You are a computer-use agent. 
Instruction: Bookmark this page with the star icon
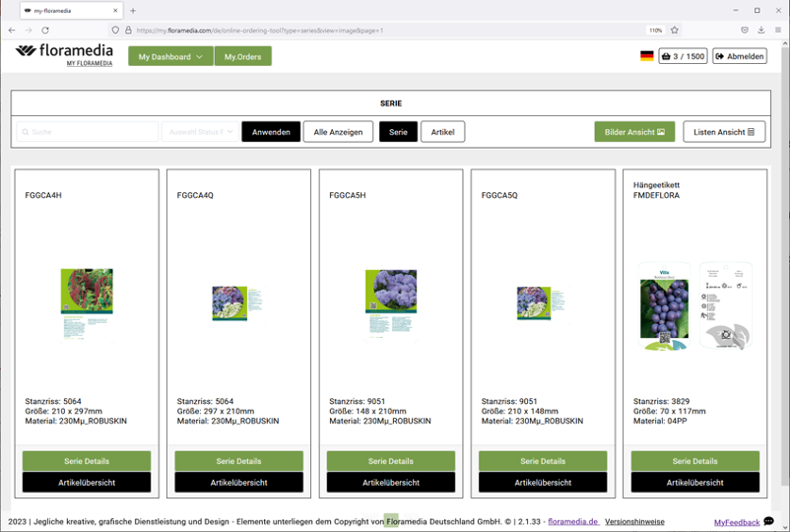pyautogui.click(x=675, y=31)
